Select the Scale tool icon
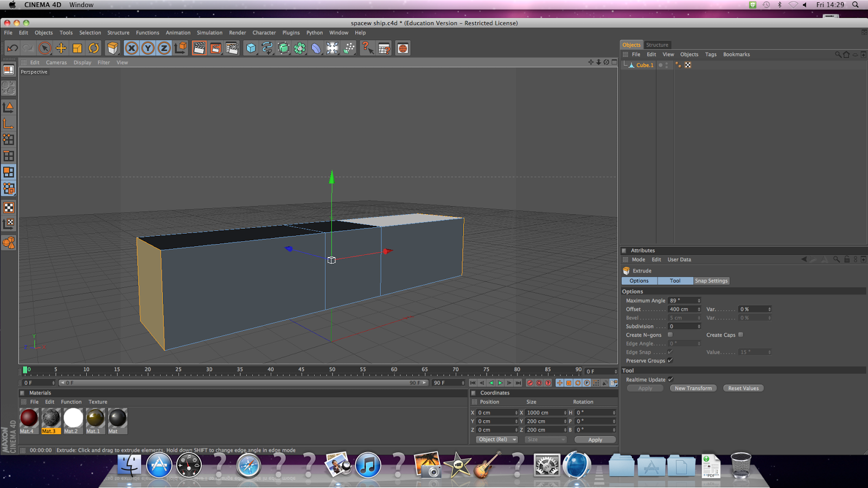868x488 pixels. (x=77, y=48)
